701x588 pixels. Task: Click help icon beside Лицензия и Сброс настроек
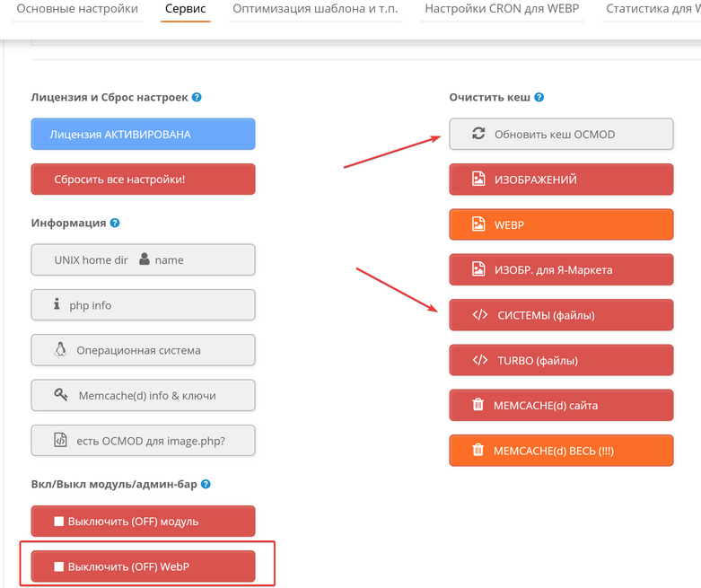click(197, 97)
